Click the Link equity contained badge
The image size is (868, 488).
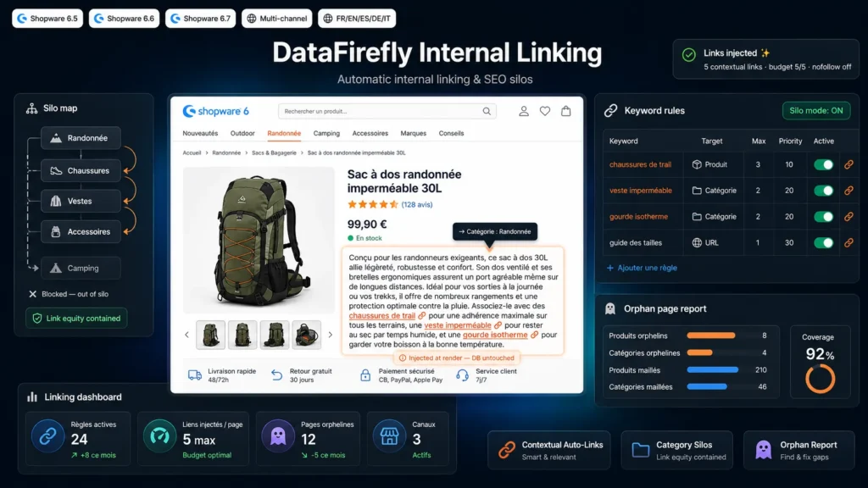(x=76, y=319)
